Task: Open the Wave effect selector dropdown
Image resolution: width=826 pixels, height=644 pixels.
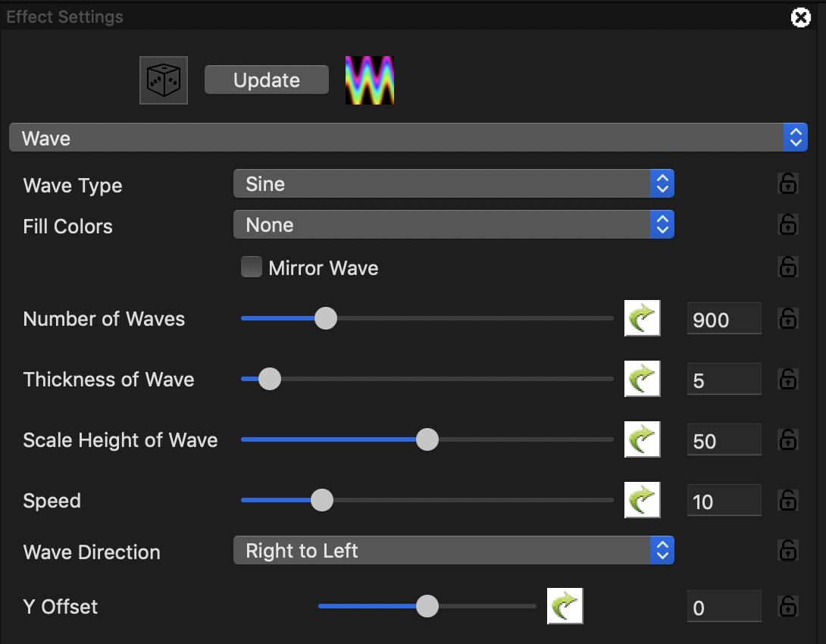Action: pos(408,138)
